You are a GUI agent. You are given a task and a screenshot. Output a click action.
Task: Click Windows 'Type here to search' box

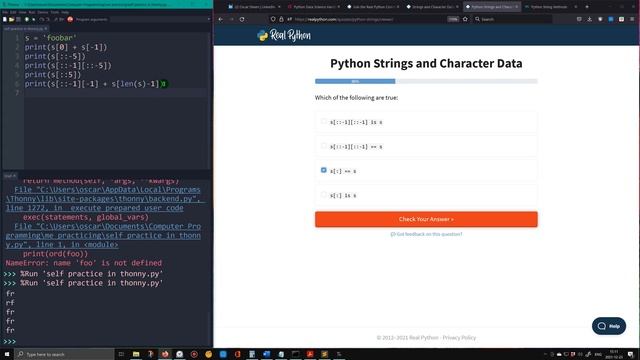coord(64,354)
